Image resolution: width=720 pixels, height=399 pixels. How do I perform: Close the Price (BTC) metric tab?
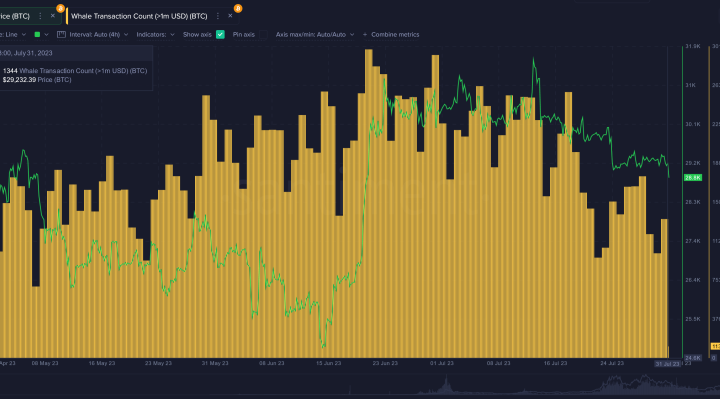[x=53, y=16]
